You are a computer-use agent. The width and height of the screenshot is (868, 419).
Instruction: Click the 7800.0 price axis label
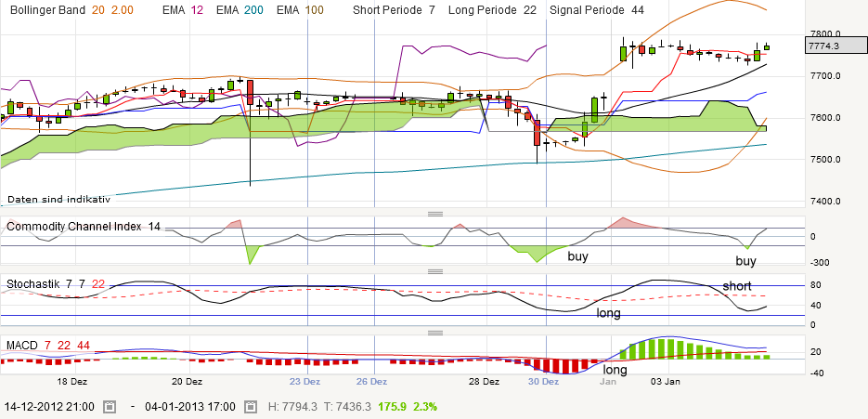click(x=824, y=33)
